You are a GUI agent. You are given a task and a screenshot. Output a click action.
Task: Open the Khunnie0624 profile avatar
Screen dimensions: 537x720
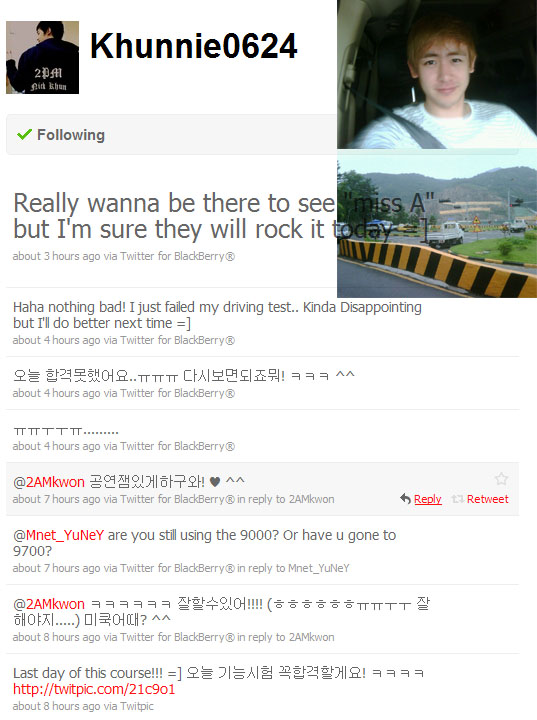tap(42, 57)
